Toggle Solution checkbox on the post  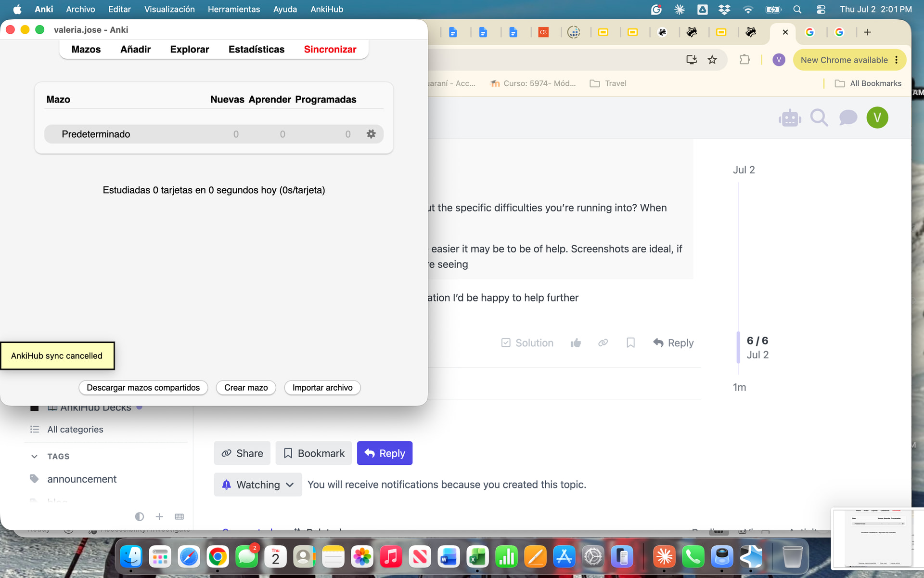(x=527, y=343)
